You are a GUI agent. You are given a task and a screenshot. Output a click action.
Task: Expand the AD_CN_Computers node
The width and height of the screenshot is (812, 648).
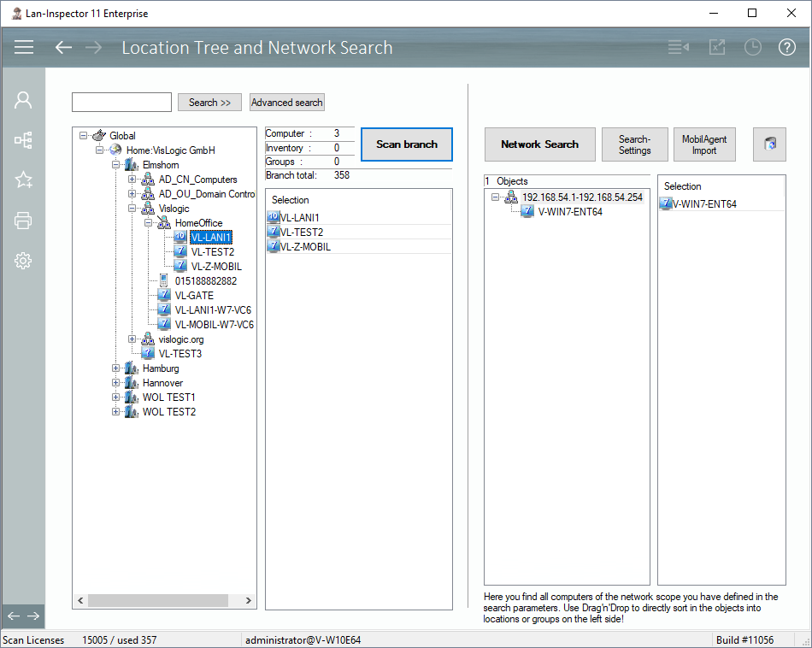(132, 180)
